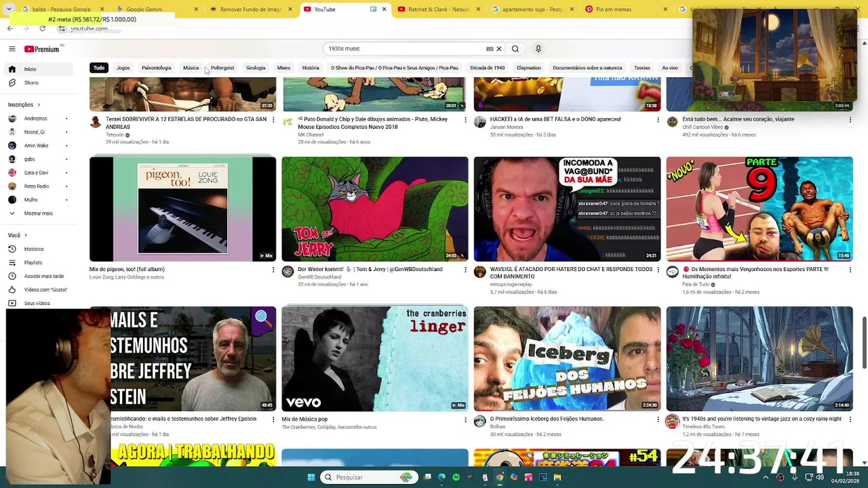The image size is (868, 488).
Task: Open Andrezitos subscription channel
Action: 38,119
